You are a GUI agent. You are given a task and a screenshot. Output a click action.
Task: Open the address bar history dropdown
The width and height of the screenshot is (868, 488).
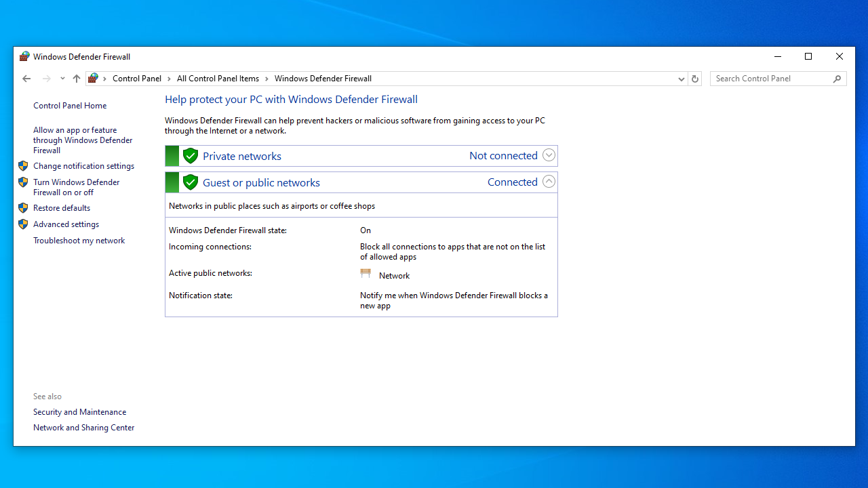(x=681, y=79)
